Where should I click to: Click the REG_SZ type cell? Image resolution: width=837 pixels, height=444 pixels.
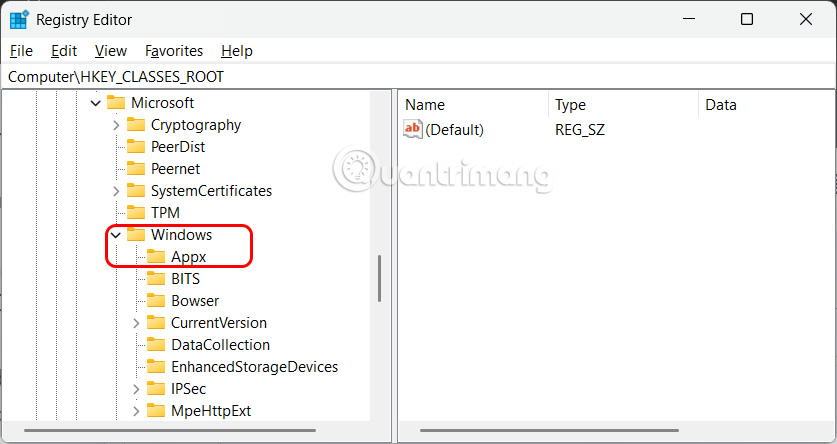point(580,130)
